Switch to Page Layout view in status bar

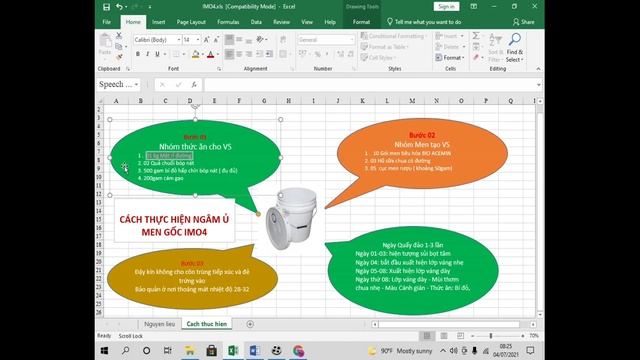(444, 336)
